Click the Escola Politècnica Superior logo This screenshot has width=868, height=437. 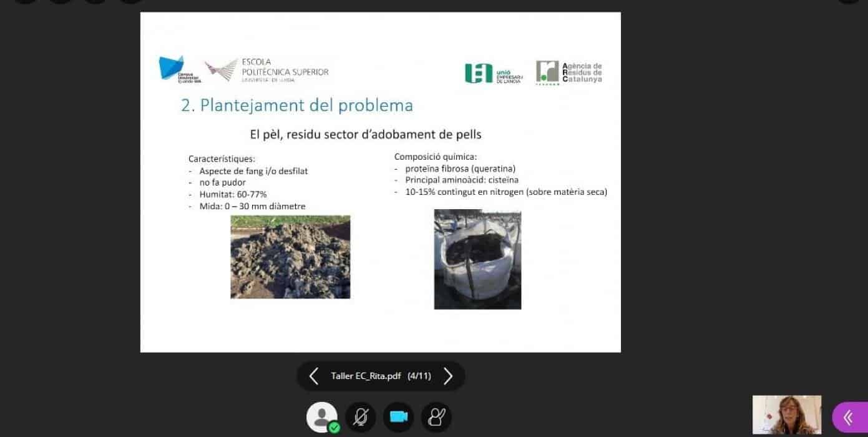click(267, 70)
